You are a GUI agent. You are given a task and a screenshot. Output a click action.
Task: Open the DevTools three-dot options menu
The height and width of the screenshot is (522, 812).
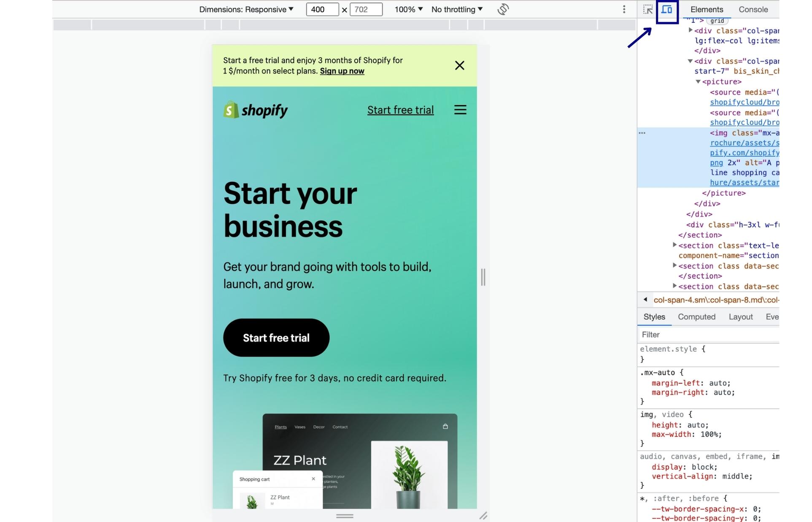click(624, 9)
